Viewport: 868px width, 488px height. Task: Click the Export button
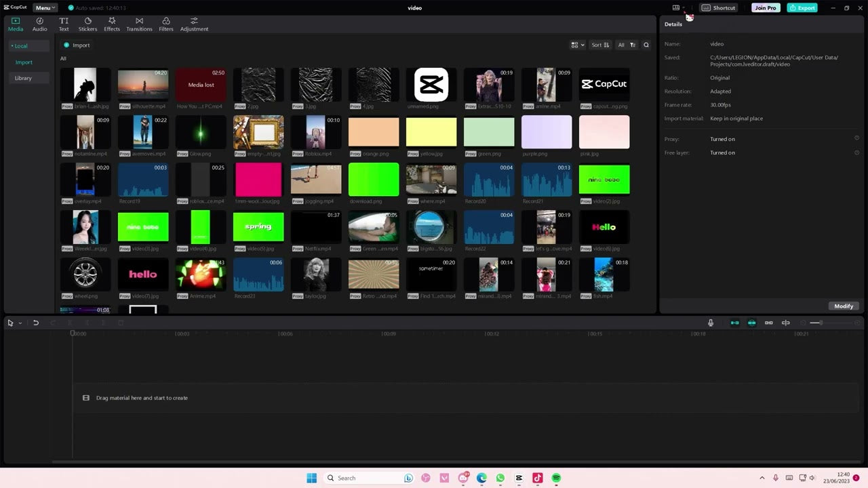pos(802,8)
